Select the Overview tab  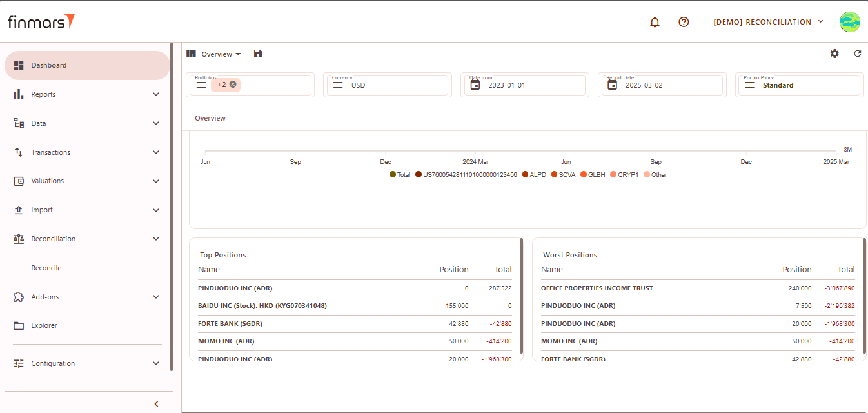[210, 119]
